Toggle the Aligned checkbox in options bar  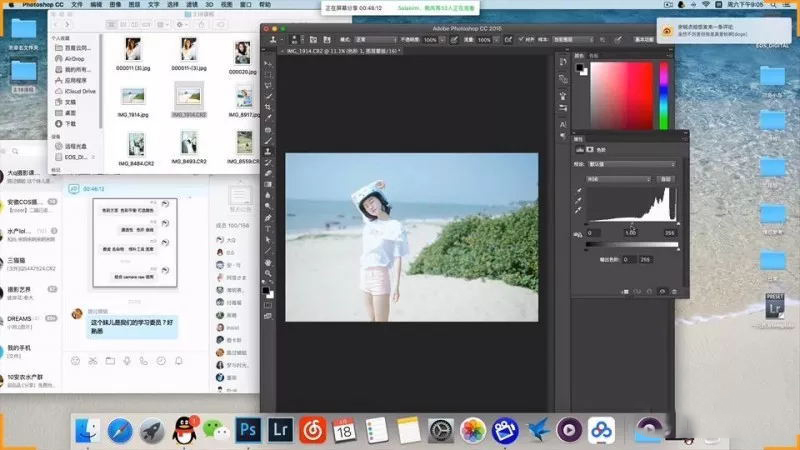tap(521, 39)
